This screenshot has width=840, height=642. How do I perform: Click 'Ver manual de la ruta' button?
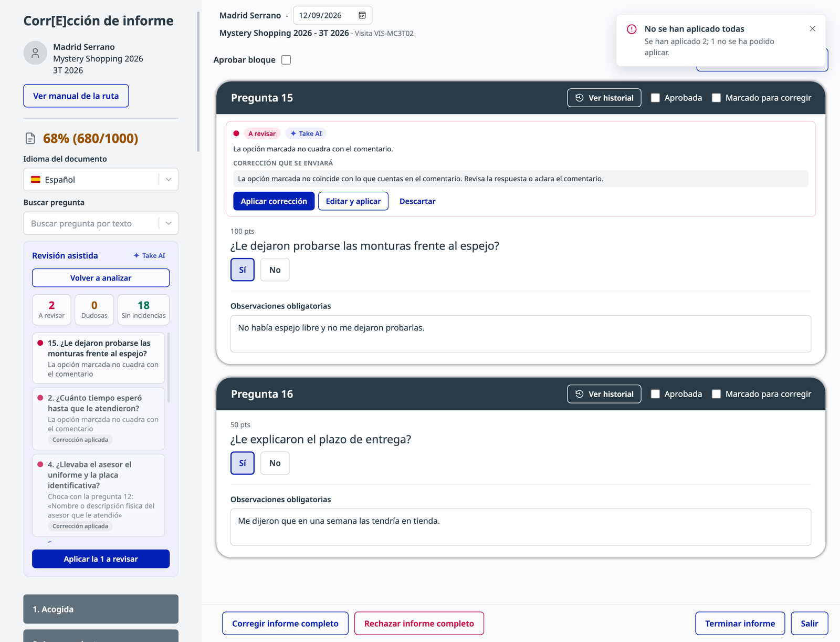click(x=76, y=96)
